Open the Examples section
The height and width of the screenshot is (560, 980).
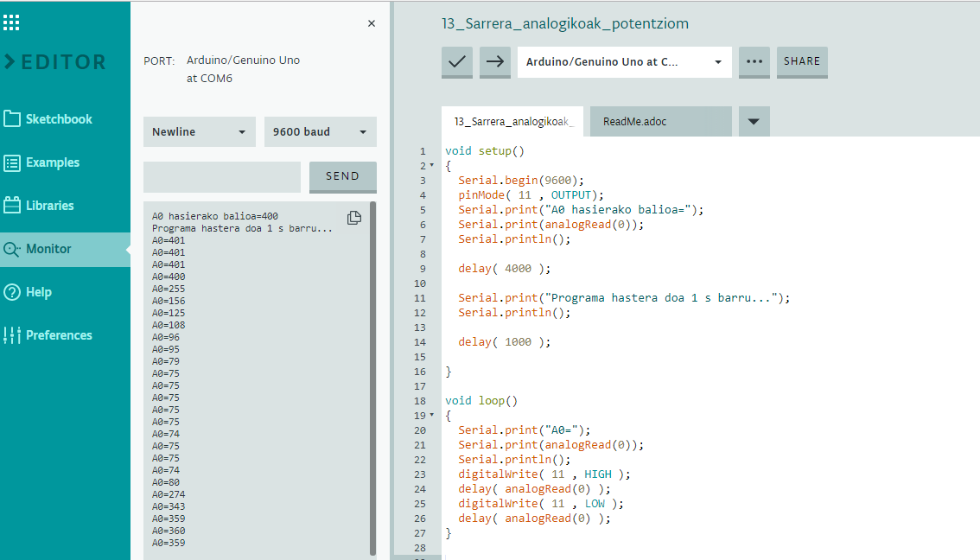[x=41, y=162]
